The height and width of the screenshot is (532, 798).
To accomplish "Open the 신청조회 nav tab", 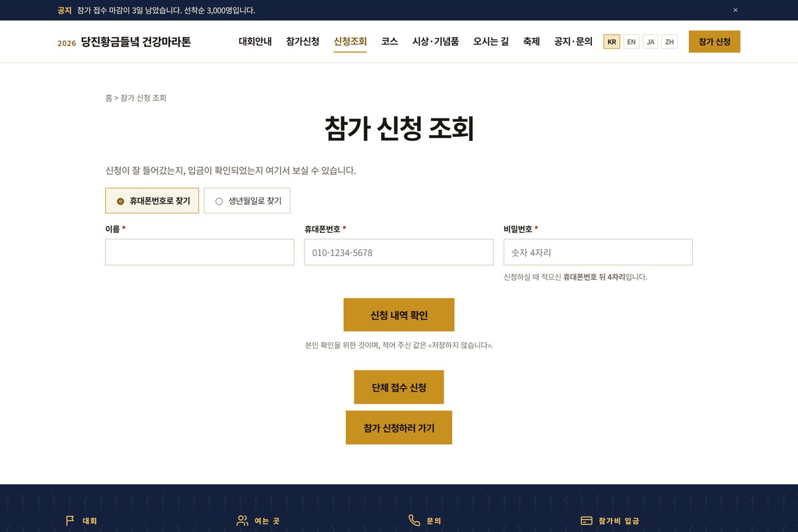I will tap(350, 41).
